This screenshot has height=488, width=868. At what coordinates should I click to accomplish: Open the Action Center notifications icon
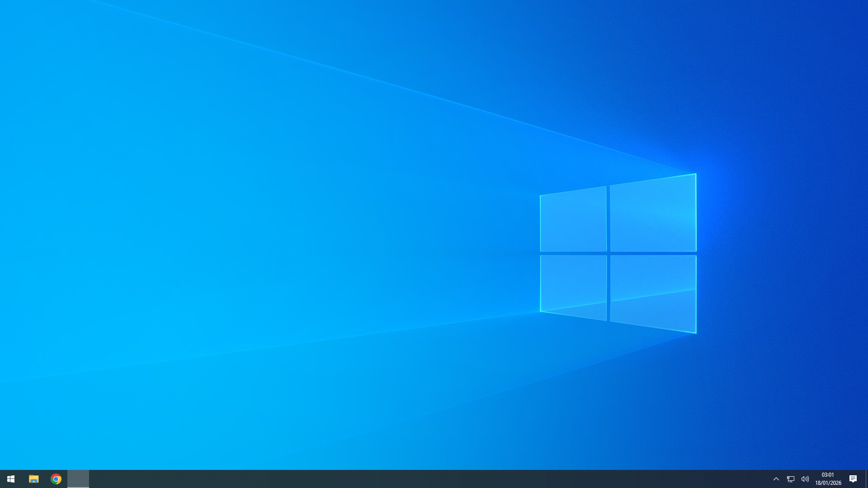click(x=853, y=479)
